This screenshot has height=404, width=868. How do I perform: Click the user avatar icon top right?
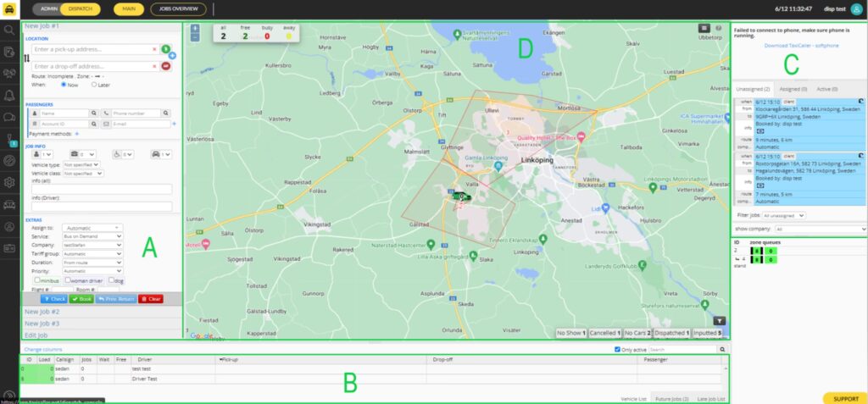coord(854,9)
